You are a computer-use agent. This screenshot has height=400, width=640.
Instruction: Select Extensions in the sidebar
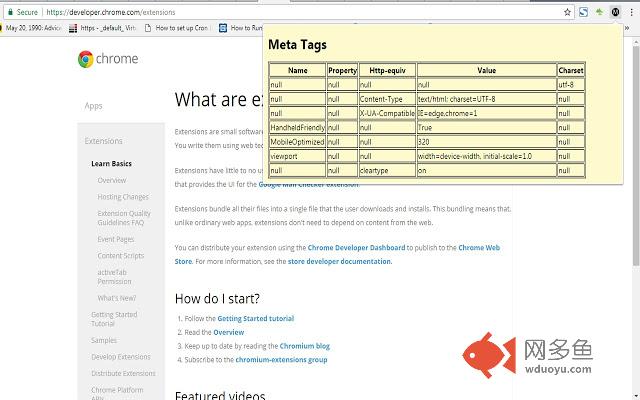click(x=104, y=141)
